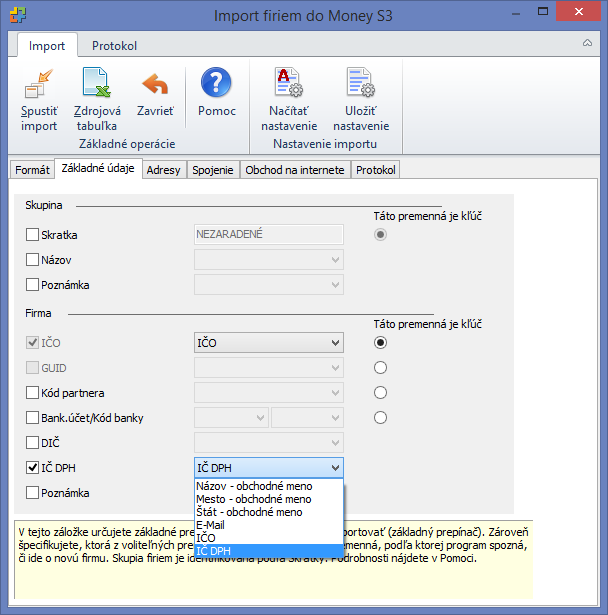This screenshot has height=615, width=608.
Task: Open the DIČ dropdown
Action: click(x=269, y=443)
